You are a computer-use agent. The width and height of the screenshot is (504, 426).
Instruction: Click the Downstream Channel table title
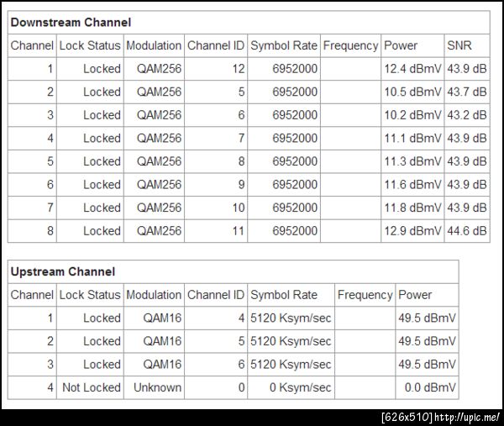coord(71,22)
